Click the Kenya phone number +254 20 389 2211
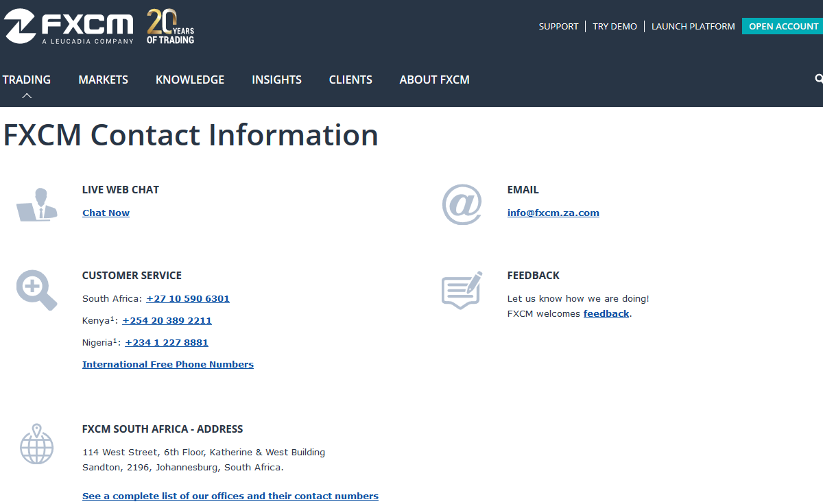 (x=167, y=320)
